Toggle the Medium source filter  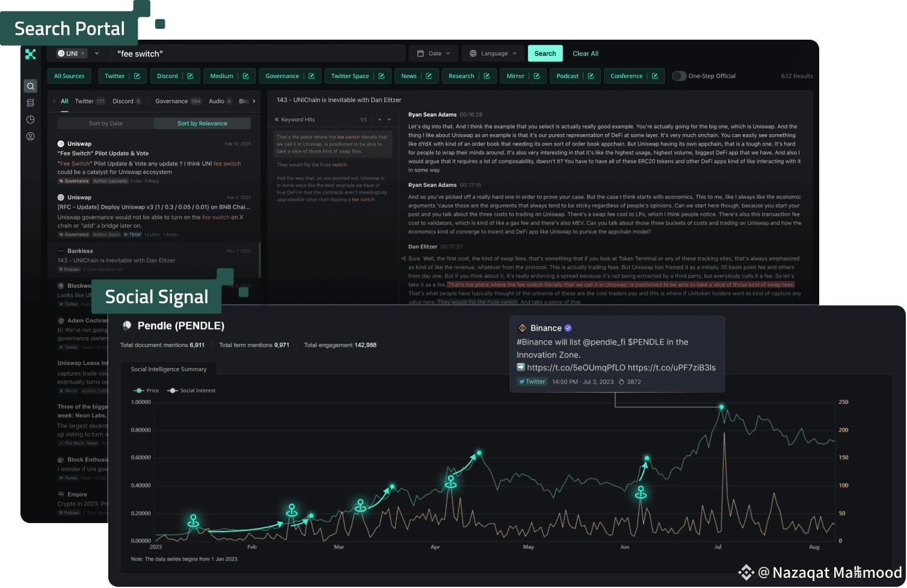(222, 76)
